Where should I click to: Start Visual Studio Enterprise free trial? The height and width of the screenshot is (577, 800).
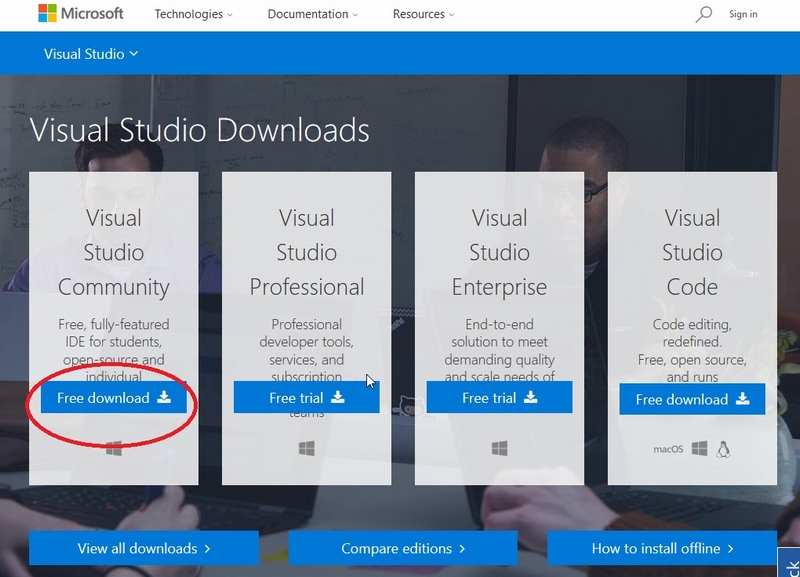pyautogui.click(x=499, y=397)
